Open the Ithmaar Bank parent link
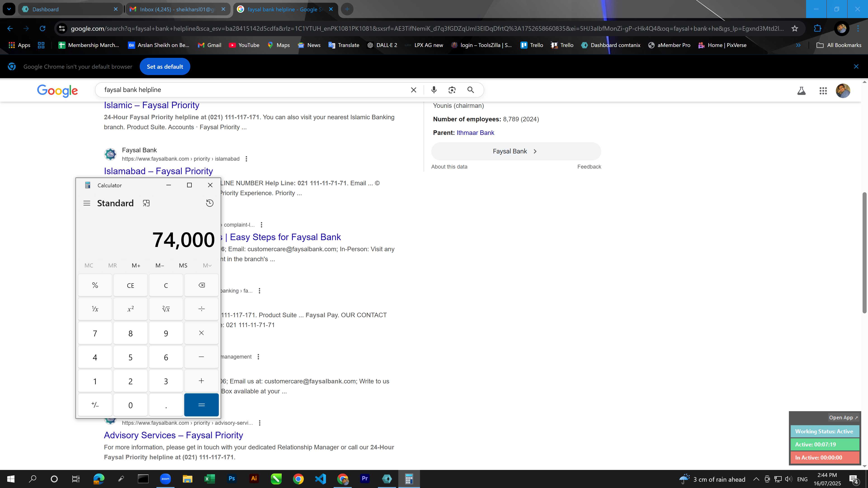This screenshot has height=488, width=868. (475, 133)
